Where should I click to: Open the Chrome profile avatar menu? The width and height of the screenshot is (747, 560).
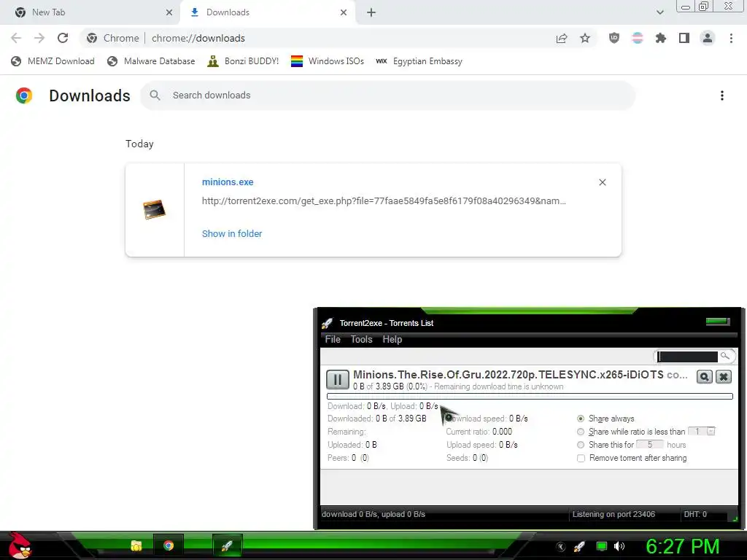pos(708,38)
